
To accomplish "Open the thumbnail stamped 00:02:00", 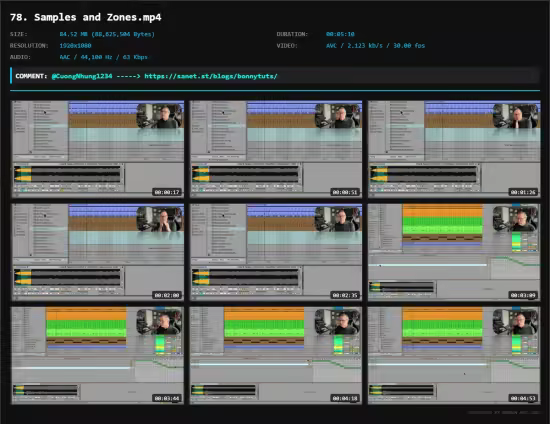I will [x=98, y=252].
